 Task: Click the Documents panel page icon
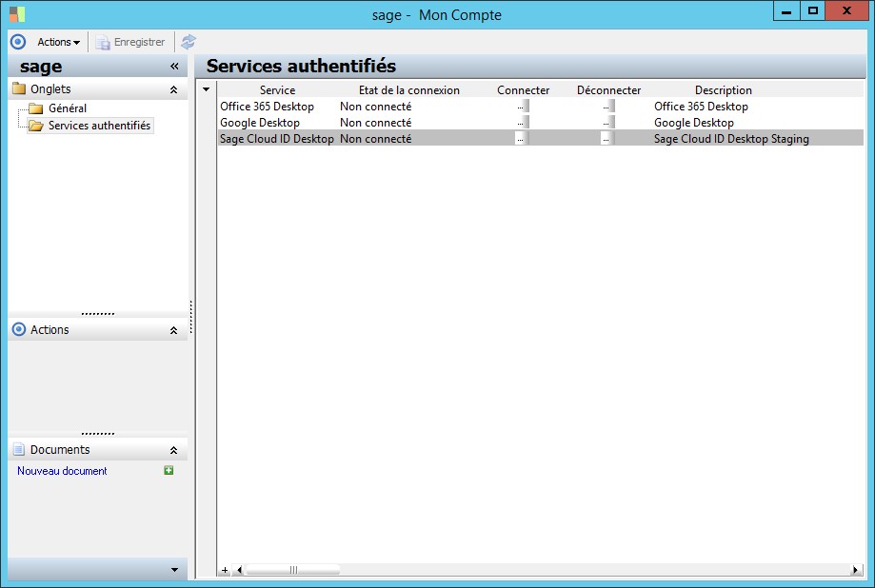pos(19,449)
